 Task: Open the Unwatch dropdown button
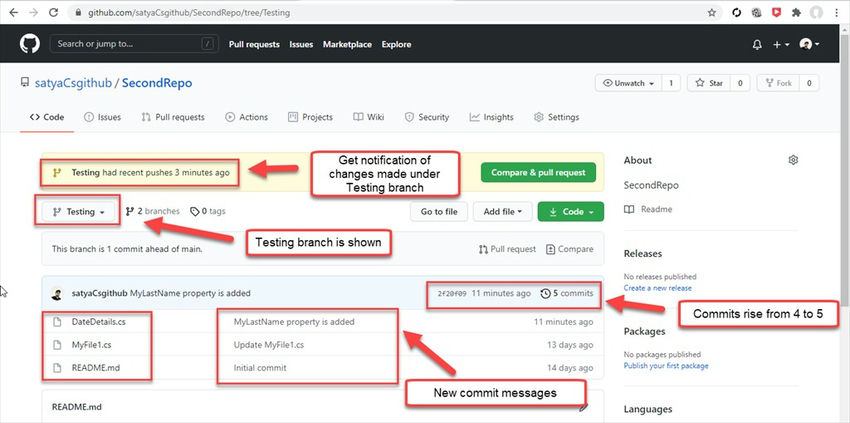(628, 83)
